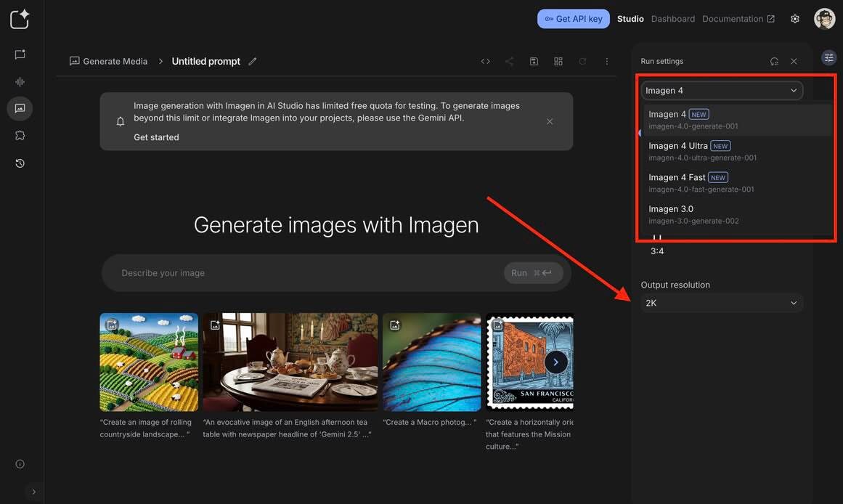Open the English afternoon tea thumbnail

[x=290, y=362]
